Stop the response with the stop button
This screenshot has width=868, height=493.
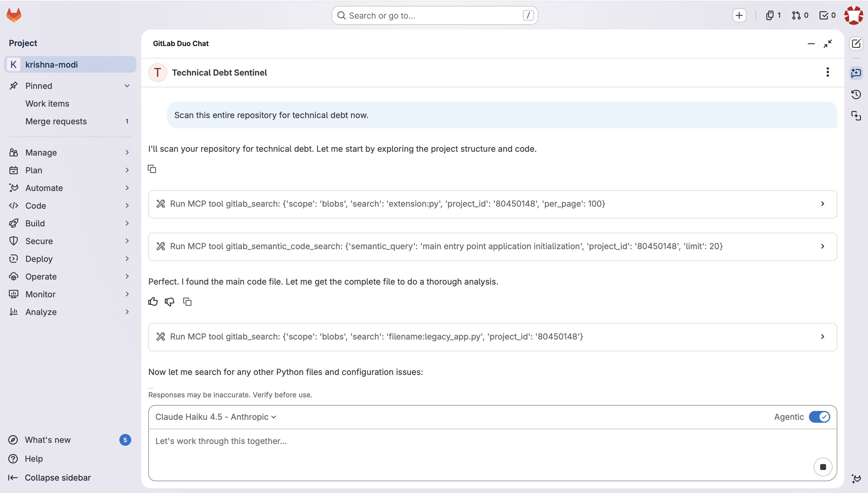(823, 467)
